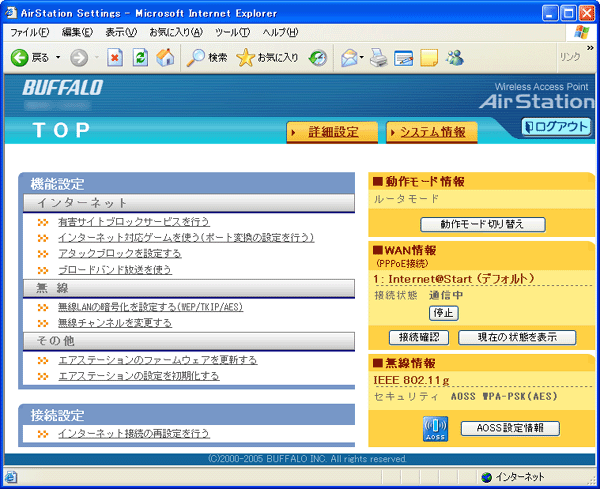Click the AOSS設定情報 button

(x=510, y=428)
